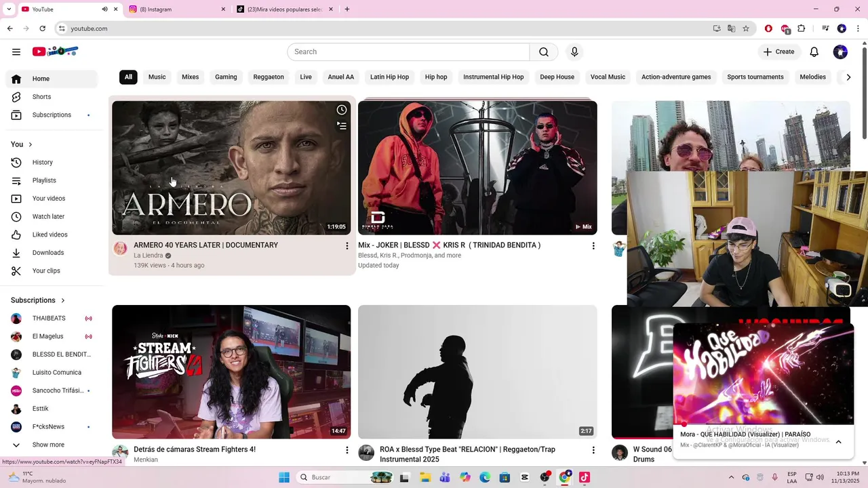Open La Liendra channel name link
The width and height of the screenshot is (868, 488).
coord(149,256)
